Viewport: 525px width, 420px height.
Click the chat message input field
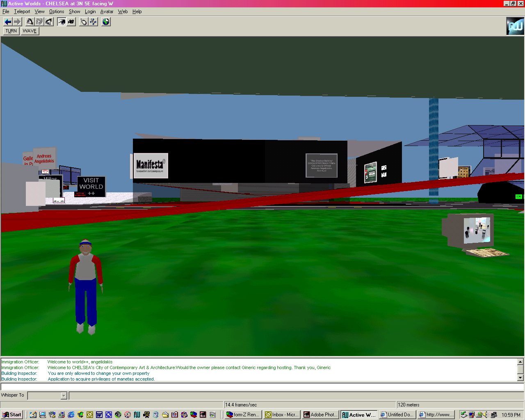(262, 387)
